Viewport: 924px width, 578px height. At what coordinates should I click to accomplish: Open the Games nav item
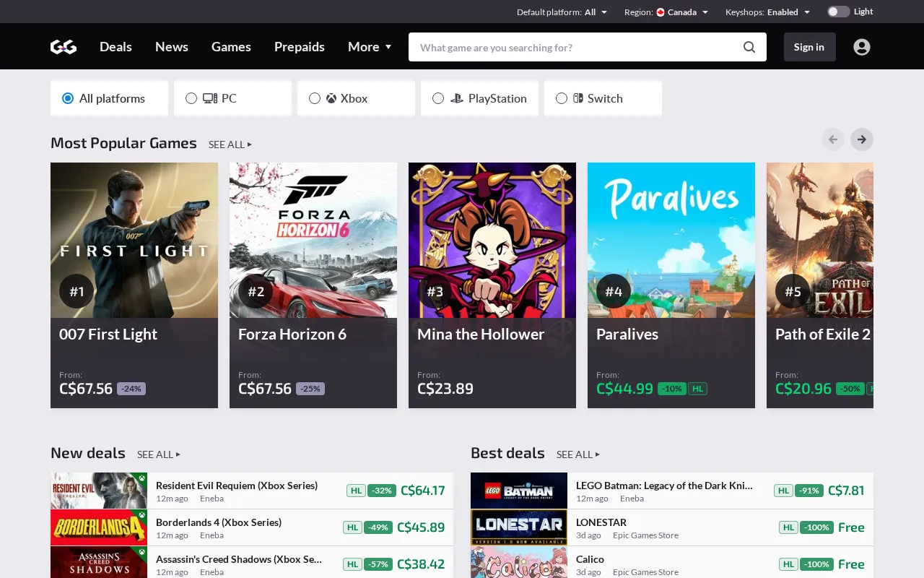[x=231, y=47]
